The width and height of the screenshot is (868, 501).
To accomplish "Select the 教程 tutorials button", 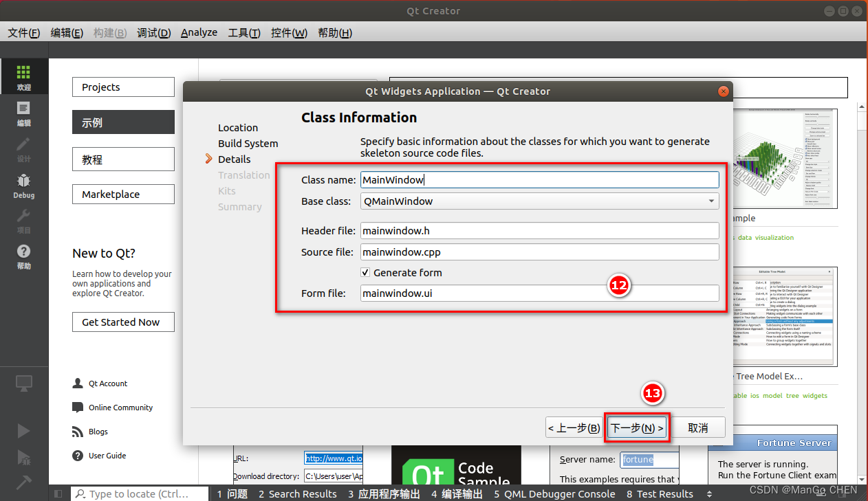I will (123, 159).
